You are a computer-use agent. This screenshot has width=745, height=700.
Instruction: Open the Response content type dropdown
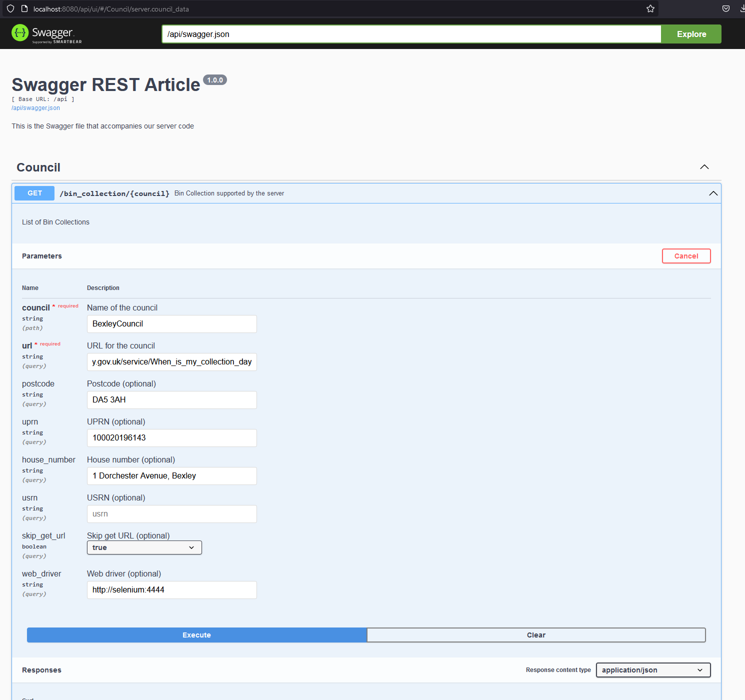653,670
